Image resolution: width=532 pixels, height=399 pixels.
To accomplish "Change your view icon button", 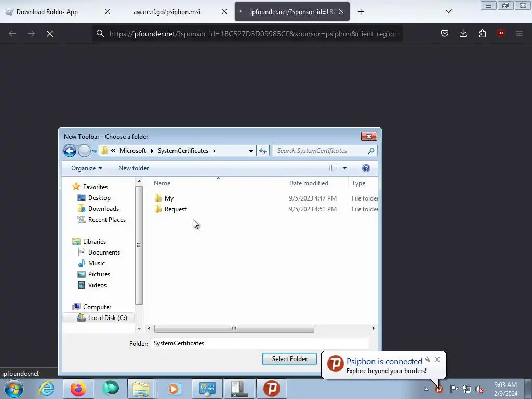I will tap(333, 168).
